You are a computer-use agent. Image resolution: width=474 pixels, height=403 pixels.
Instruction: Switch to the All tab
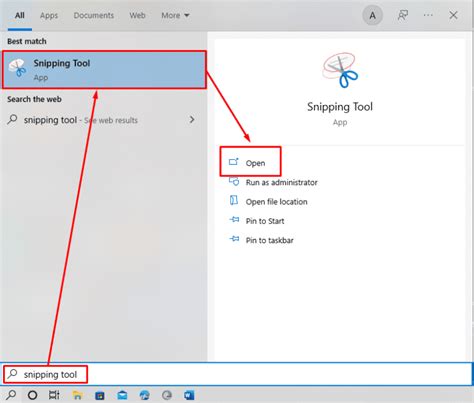(20, 15)
